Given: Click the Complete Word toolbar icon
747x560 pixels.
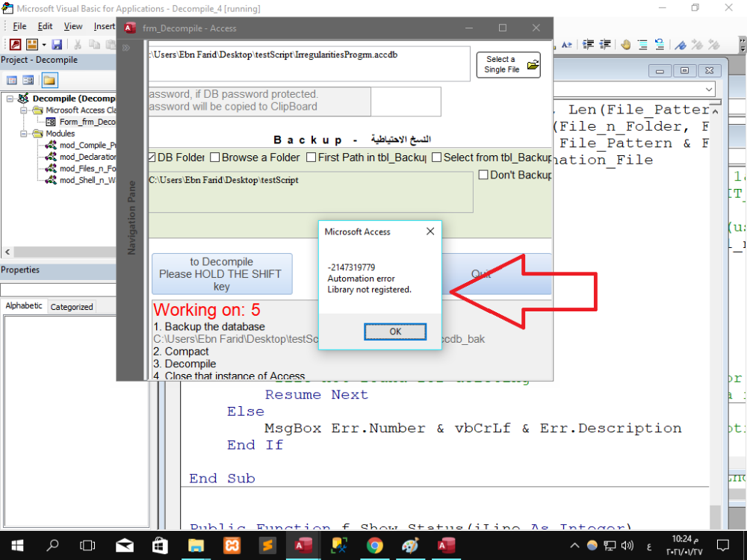Looking at the screenshot, I should point(566,45).
